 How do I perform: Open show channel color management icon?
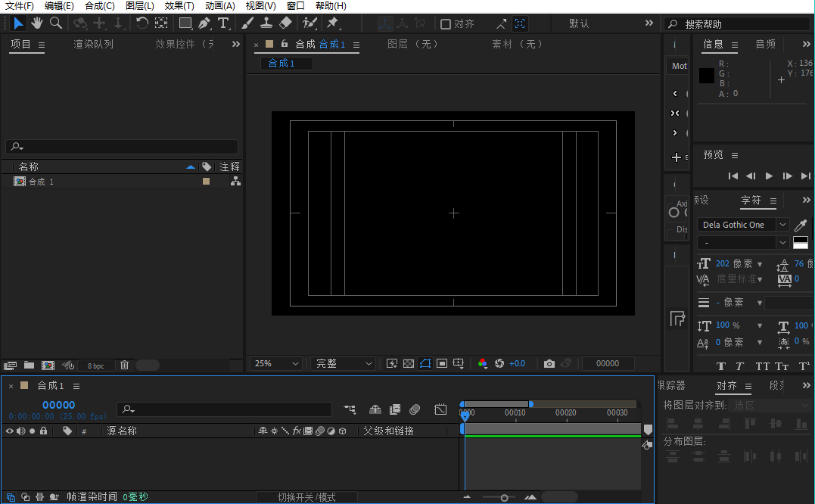pos(482,364)
